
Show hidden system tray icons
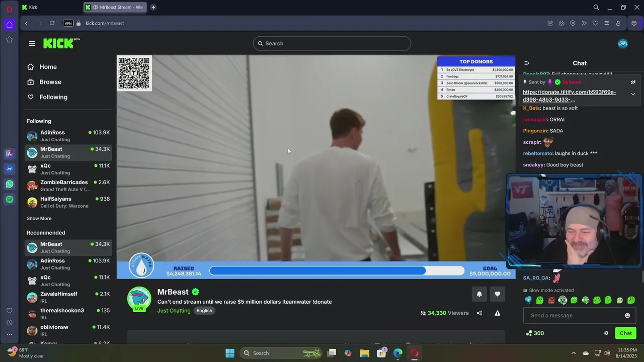(573, 353)
